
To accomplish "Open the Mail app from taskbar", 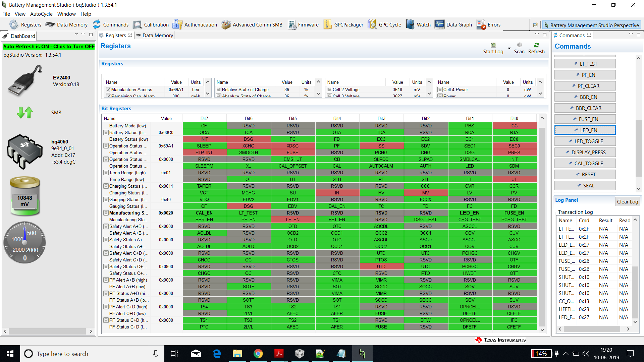I will 196,354.
